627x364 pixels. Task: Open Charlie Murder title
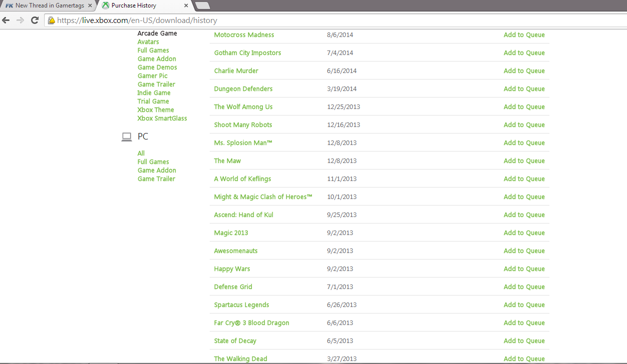click(236, 71)
